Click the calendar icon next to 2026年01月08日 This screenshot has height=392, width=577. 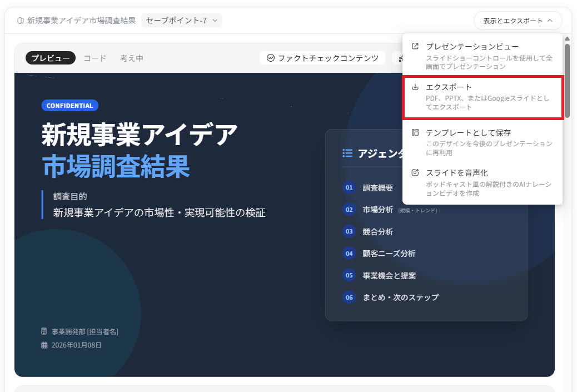[x=44, y=345]
